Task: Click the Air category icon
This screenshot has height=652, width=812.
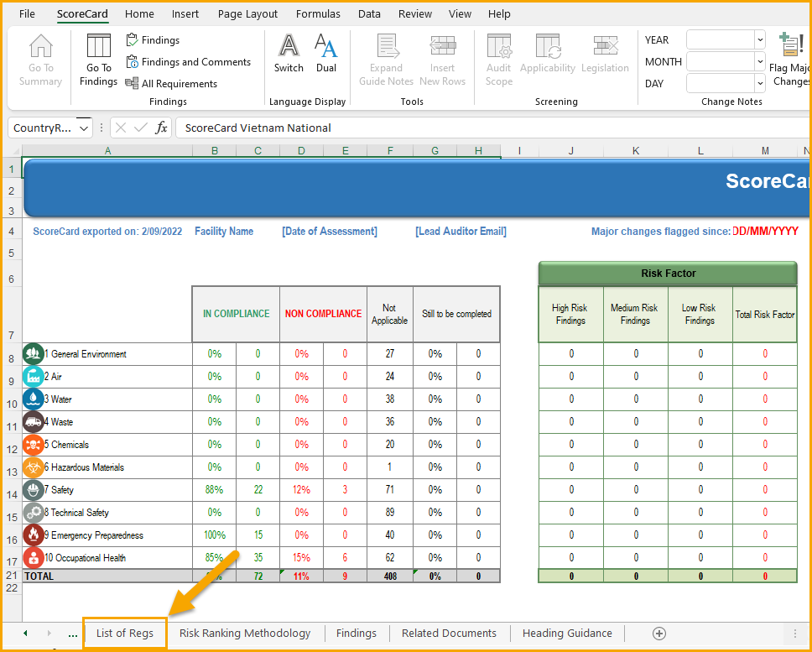Action: tap(34, 377)
